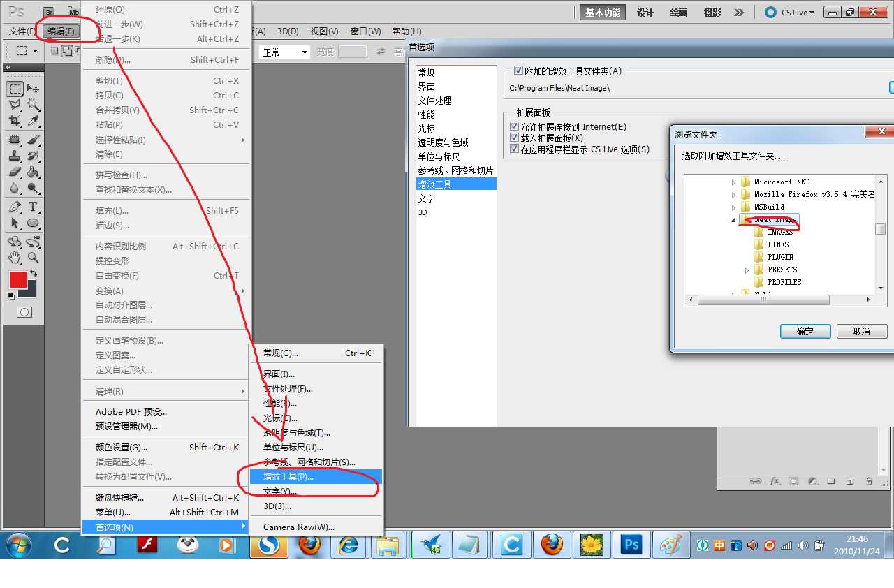Screen dimensions: 894x588
Task: Open the 编辑(E) menu
Action: 61,31
